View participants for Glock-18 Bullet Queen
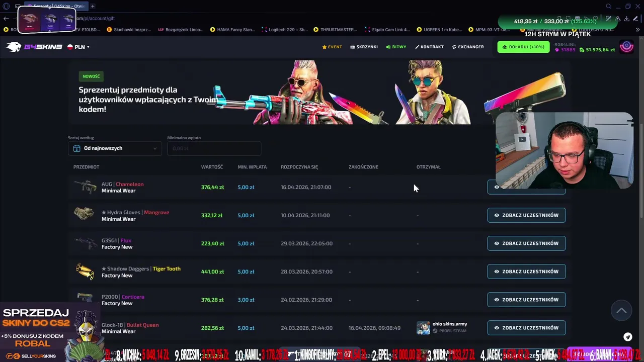The image size is (644, 362). (526, 328)
